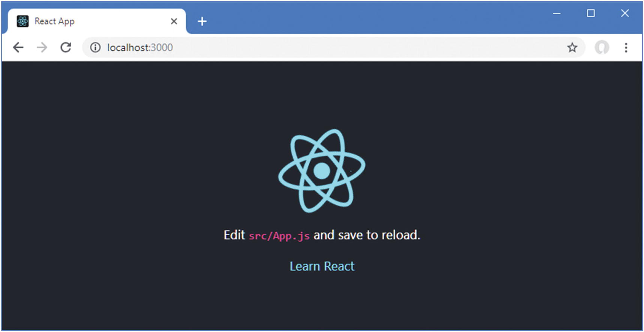Minimize the browser window
The height and width of the screenshot is (332, 644).
(x=557, y=14)
